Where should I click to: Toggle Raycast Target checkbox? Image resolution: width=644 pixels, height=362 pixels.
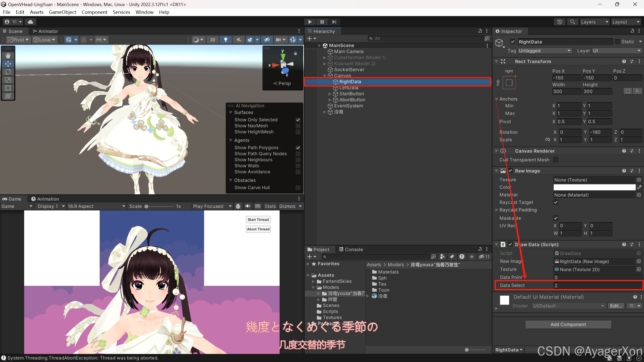556,202
